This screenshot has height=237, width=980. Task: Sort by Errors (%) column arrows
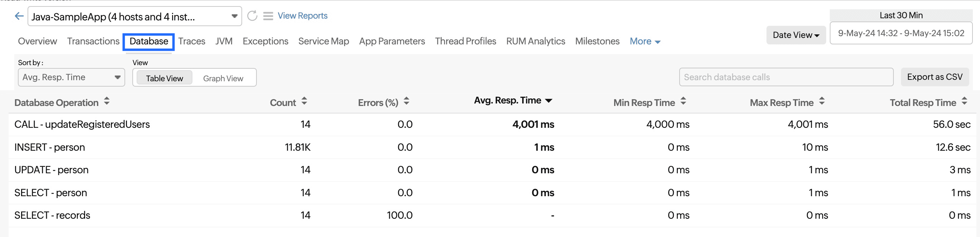point(406,101)
